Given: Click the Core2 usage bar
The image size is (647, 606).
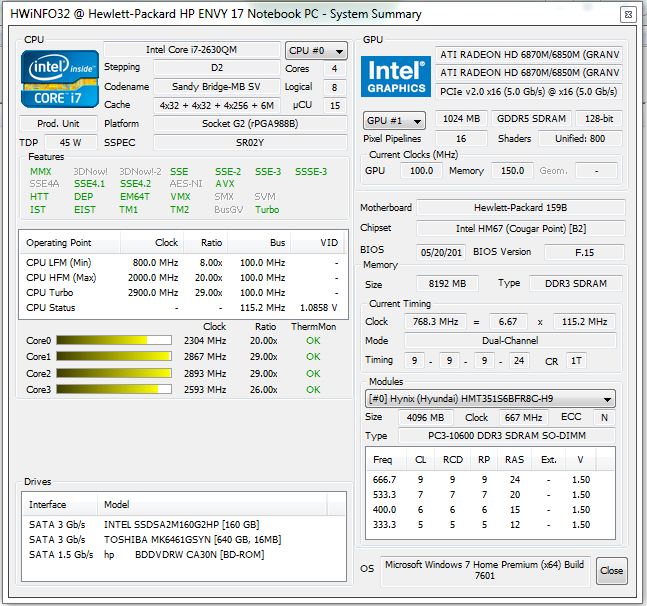Looking at the screenshot, I should 114,373.
